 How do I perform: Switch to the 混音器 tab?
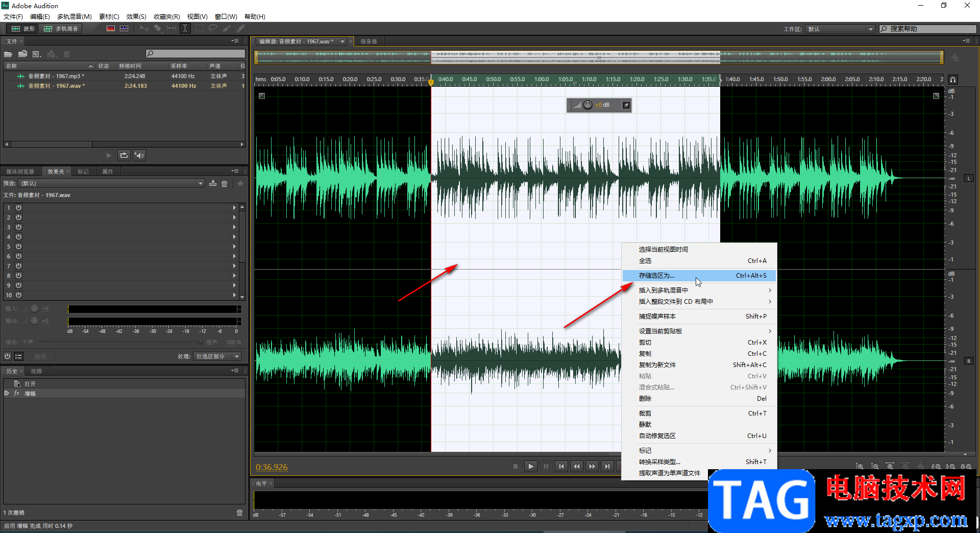(x=369, y=41)
